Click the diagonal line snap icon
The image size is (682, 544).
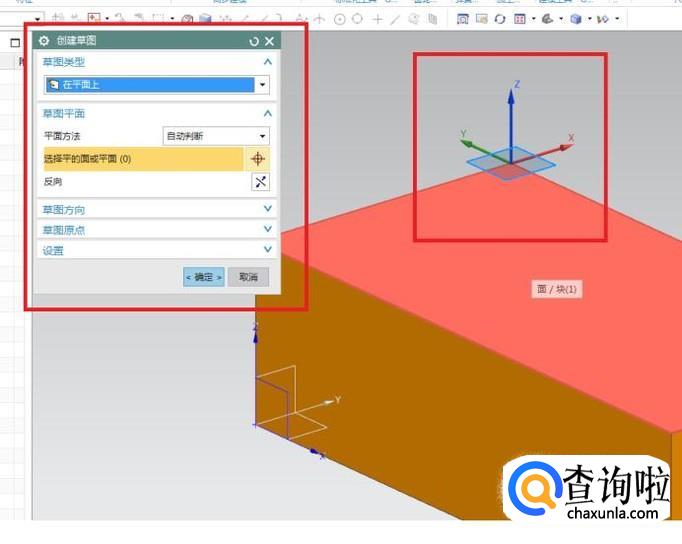pos(395,19)
